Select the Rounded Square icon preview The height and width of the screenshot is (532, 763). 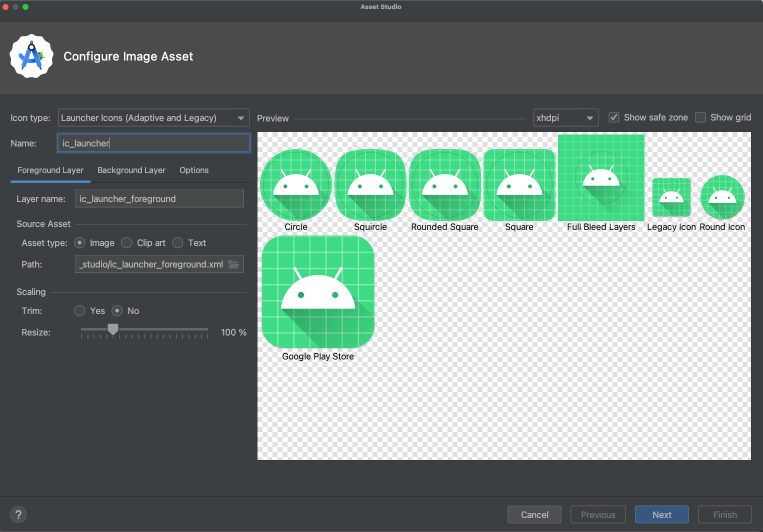(445, 185)
